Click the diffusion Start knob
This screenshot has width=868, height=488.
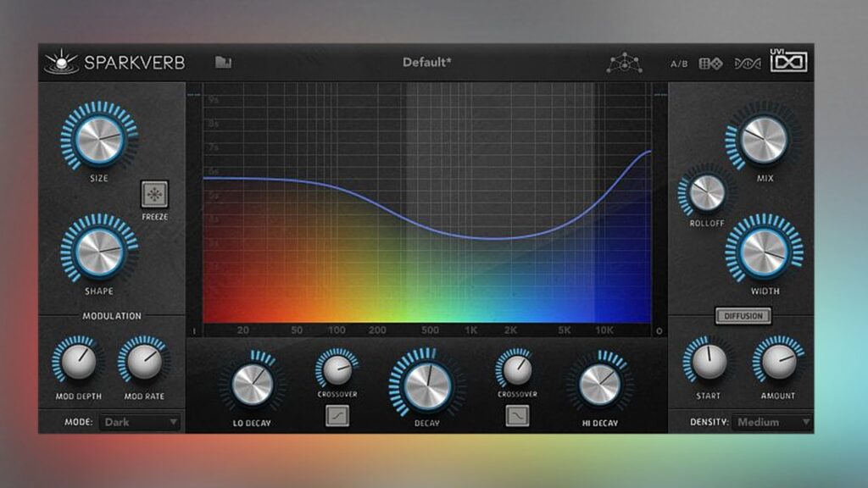click(709, 361)
